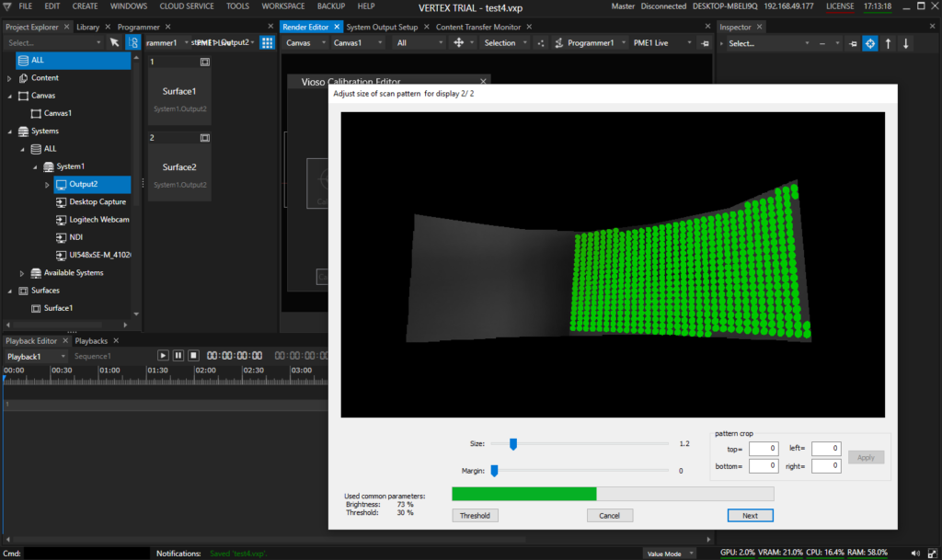Expand the Available Systems tree node
Image resolution: width=942 pixels, height=560 pixels.
pyautogui.click(x=23, y=273)
